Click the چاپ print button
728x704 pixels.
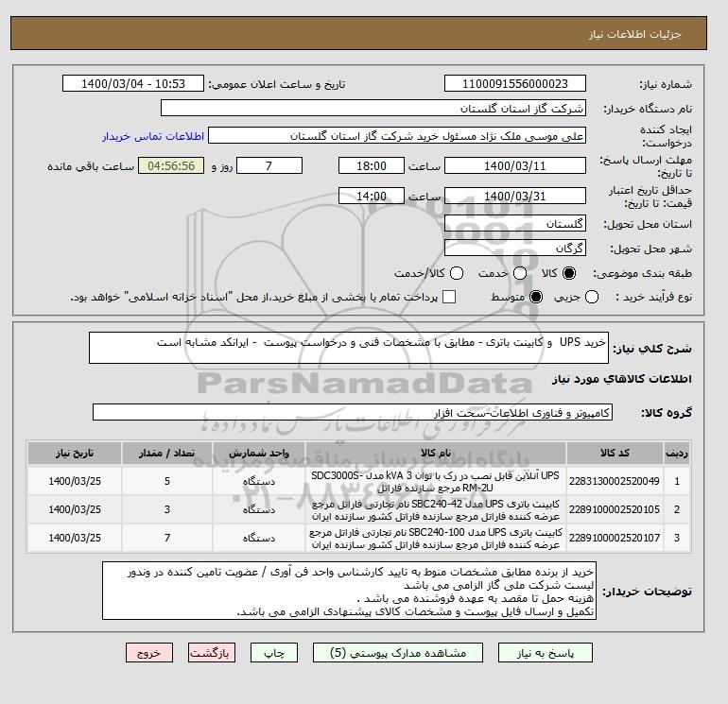click(274, 653)
